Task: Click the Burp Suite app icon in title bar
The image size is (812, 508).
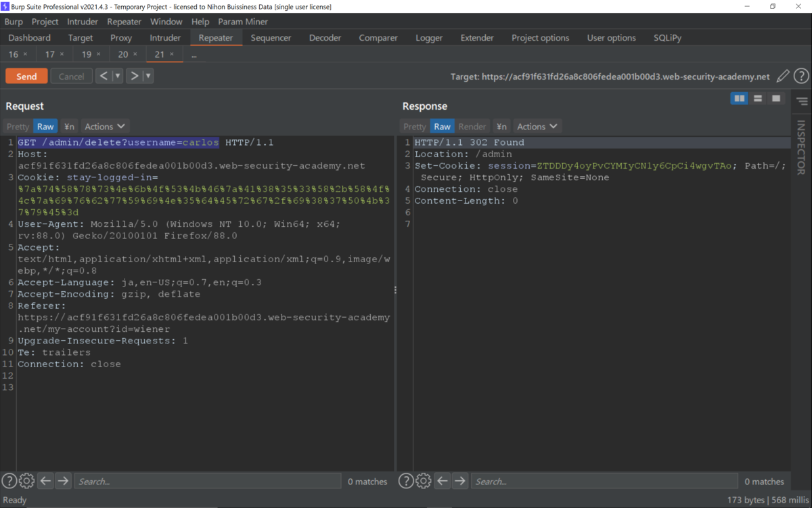Action: (x=5, y=6)
